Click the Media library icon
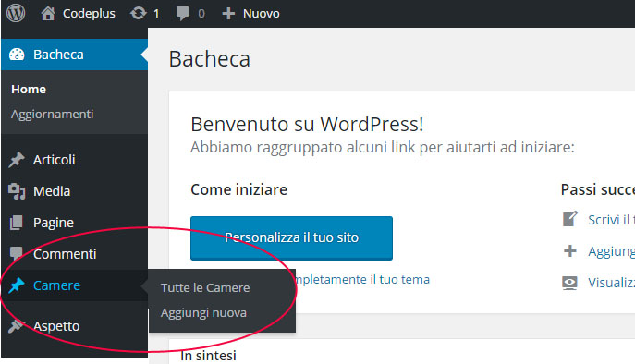The image size is (635, 364). coord(17,191)
